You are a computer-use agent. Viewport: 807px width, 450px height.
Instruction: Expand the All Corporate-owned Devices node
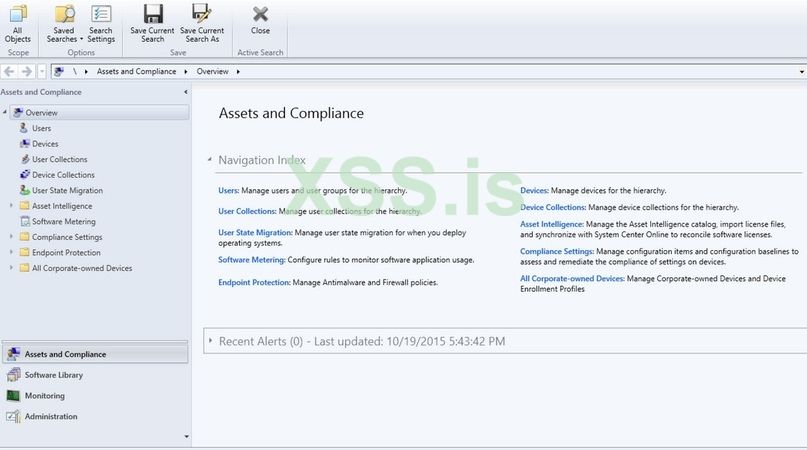pos(11,268)
